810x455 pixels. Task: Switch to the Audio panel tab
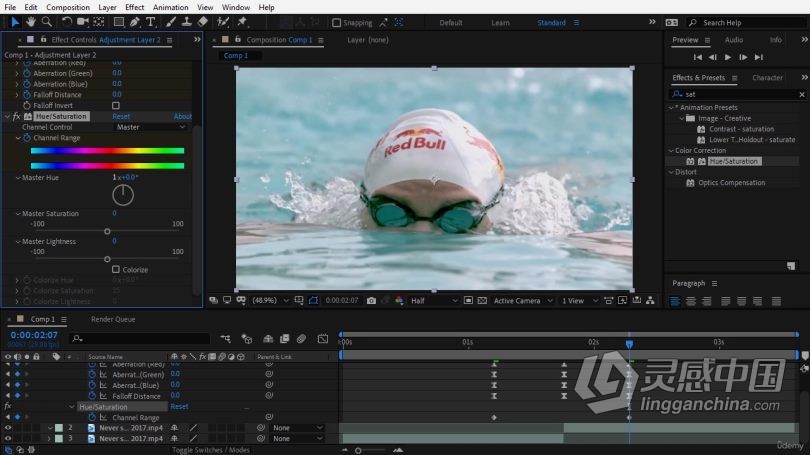(x=734, y=40)
